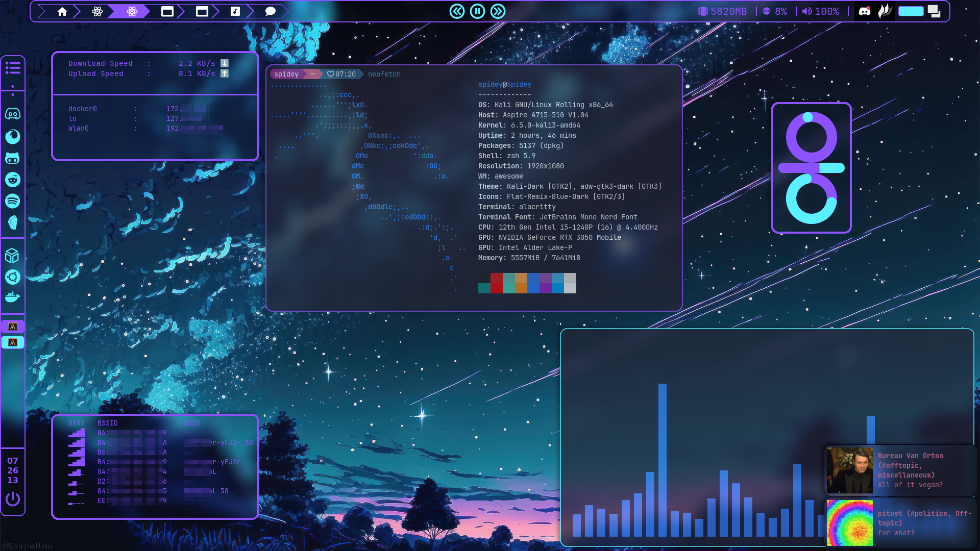Open the GitHub sidebar icon

[x=13, y=158]
